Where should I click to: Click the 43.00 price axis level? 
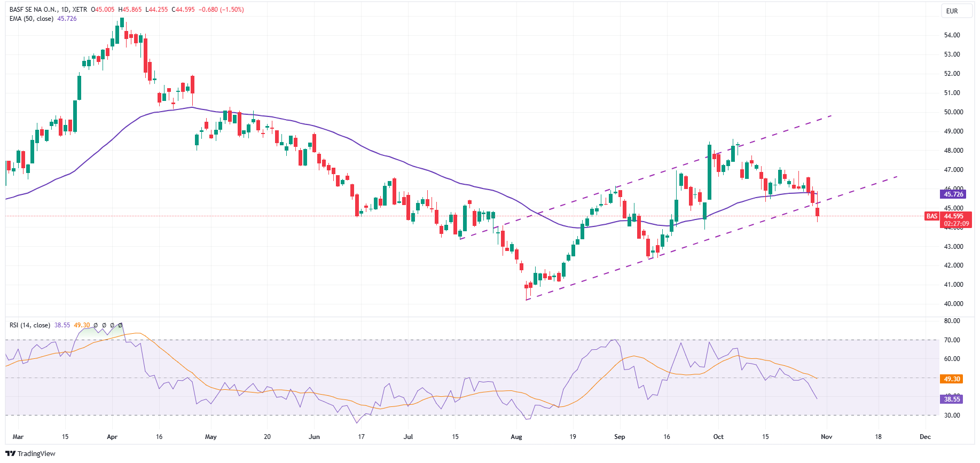tap(953, 247)
